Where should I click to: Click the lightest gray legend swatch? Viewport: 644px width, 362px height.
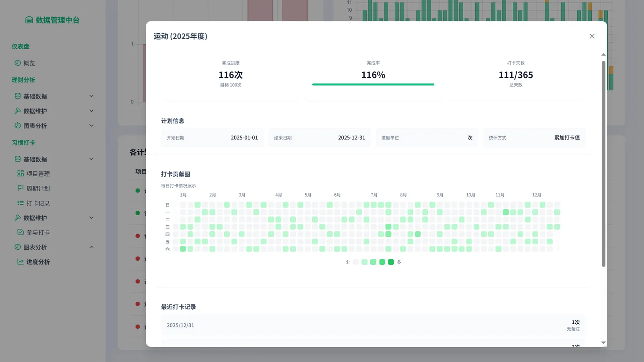coord(356,262)
